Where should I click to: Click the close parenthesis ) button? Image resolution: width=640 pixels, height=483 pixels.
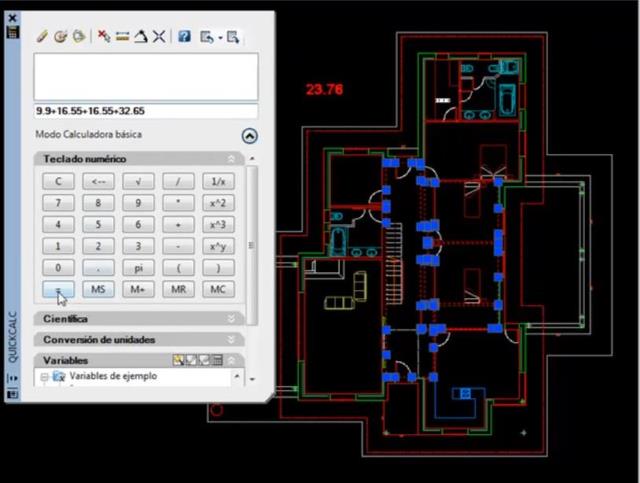tap(218, 268)
